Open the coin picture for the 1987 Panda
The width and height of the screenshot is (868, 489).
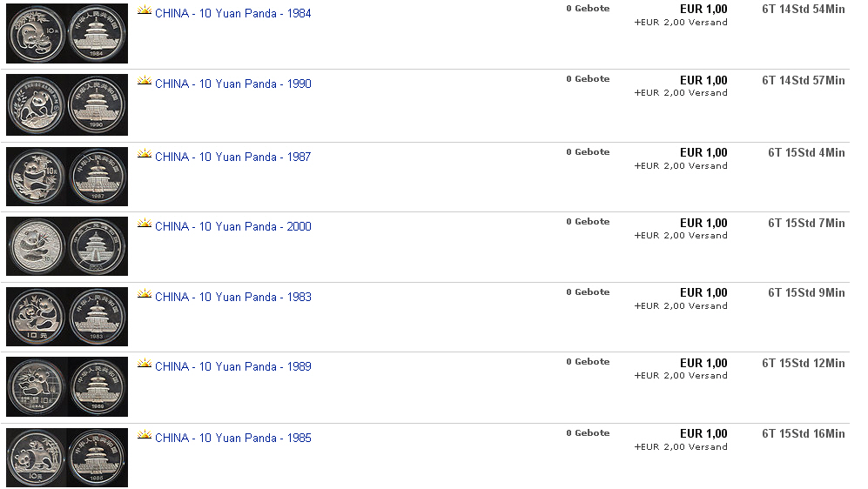pos(67,177)
